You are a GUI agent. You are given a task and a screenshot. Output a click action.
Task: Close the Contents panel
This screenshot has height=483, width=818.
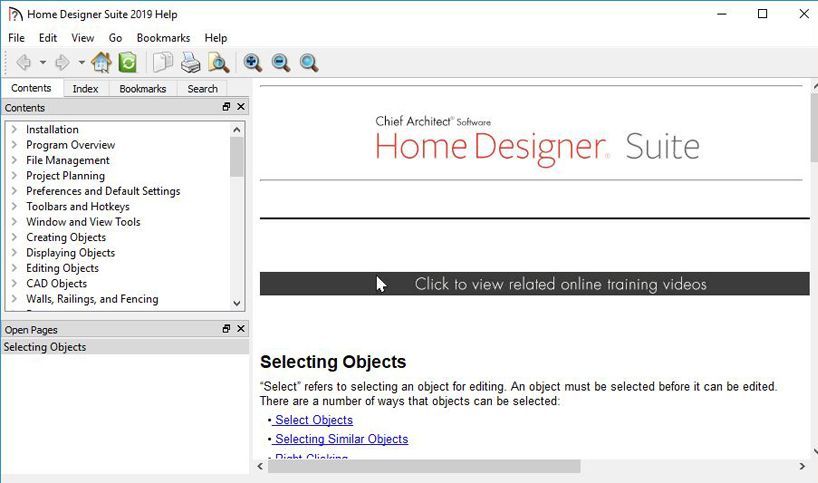pyautogui.click(x=240, y=106)
